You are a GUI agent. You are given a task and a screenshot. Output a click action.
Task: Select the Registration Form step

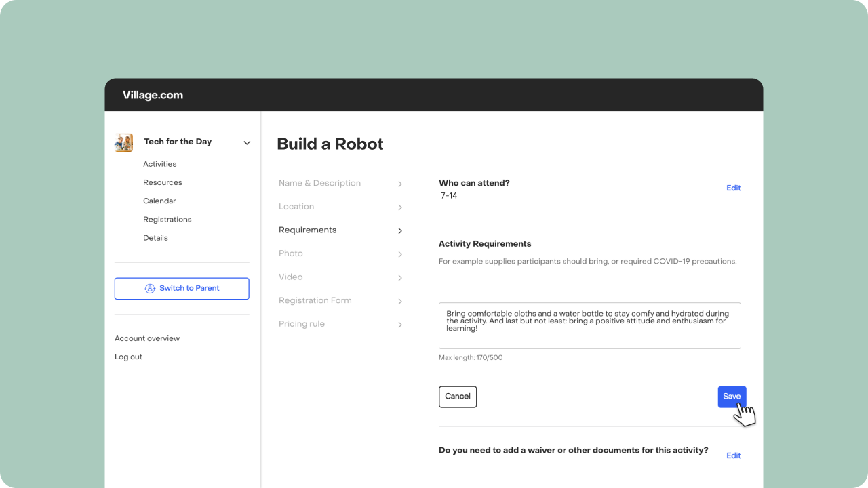click(315, 300)
